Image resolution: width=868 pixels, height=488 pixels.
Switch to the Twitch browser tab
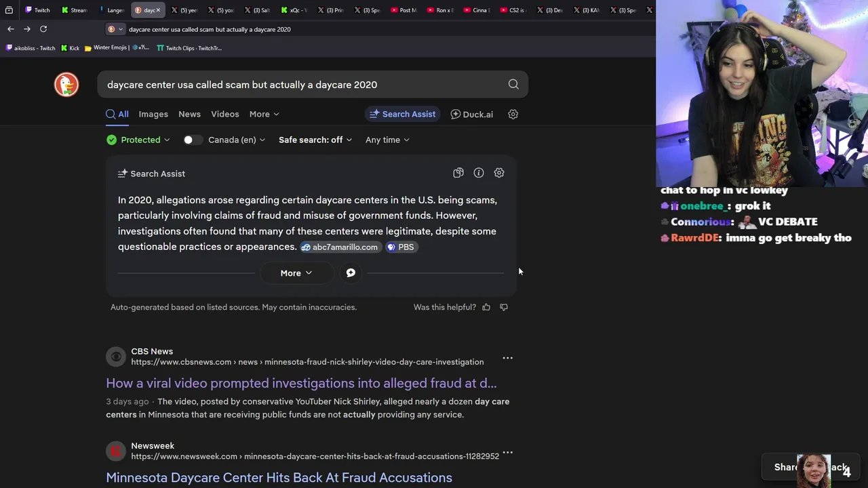[x=37, y=10]
